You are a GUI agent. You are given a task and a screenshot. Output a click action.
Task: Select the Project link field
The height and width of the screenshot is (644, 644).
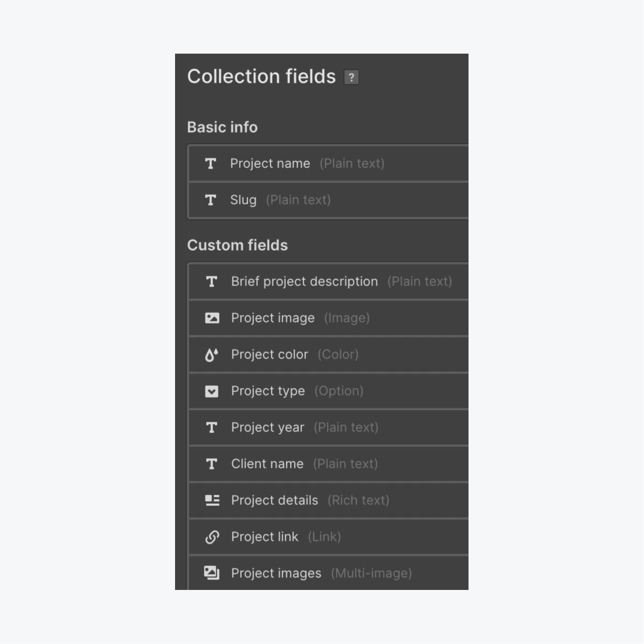point(265,537)
